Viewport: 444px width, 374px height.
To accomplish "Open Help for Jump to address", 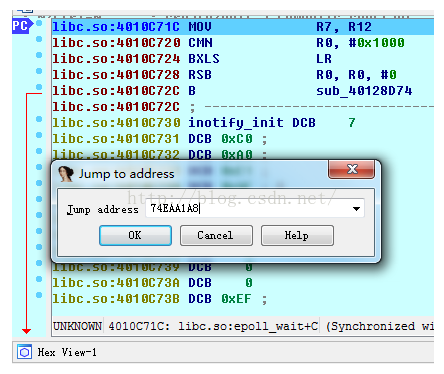I will point(297,235).
